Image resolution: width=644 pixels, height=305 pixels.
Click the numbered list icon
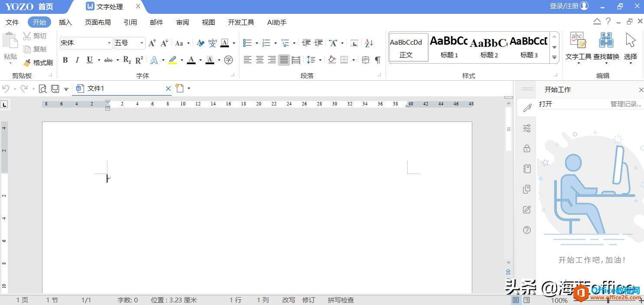pos(266,43)
